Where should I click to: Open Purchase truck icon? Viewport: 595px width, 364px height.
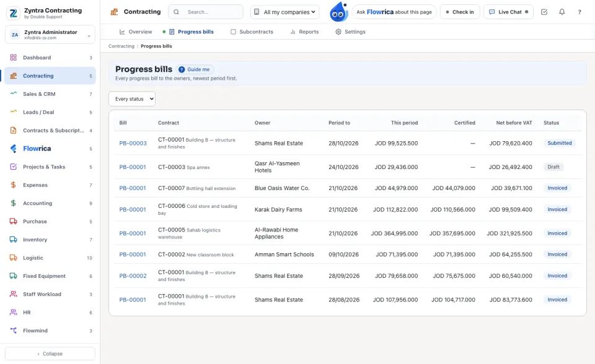[13, 222]
